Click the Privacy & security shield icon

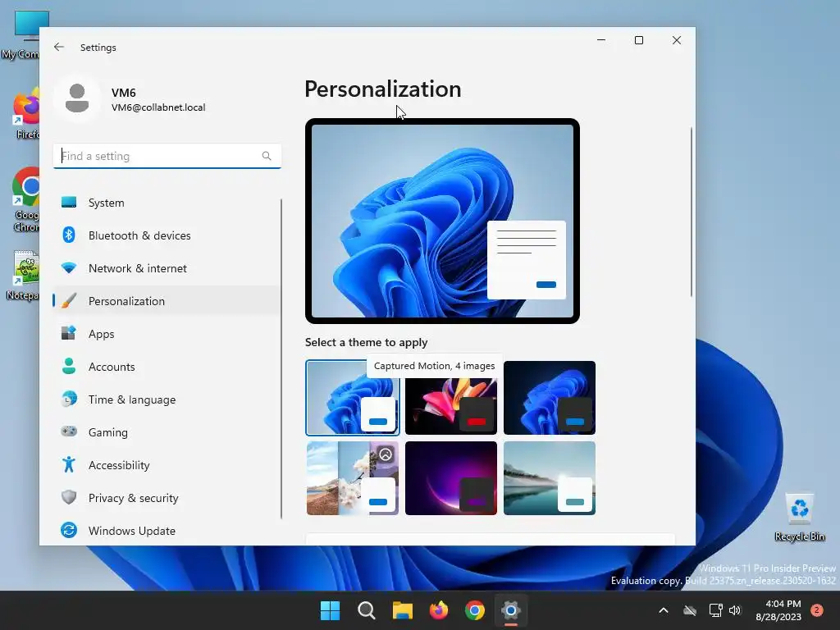69,497
